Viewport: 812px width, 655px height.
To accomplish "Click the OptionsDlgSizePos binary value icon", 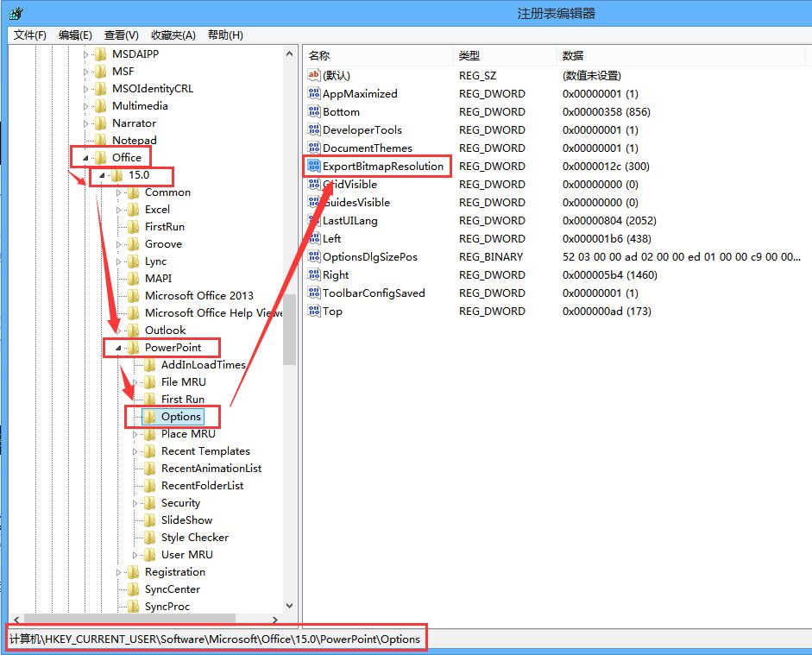I will 314,256.
